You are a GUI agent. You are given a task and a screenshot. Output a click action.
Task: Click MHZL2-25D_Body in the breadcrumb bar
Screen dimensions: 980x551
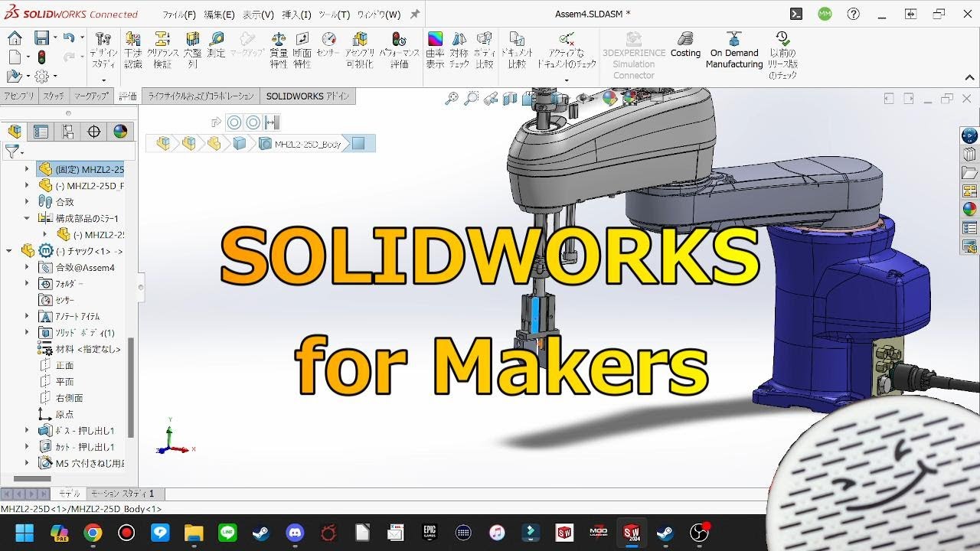tap(308, 144)
